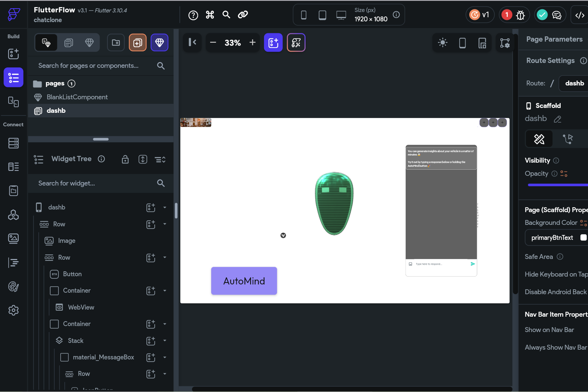Open project issues bug icon
This screenshot has width=588, height=392.
[520, 15]
